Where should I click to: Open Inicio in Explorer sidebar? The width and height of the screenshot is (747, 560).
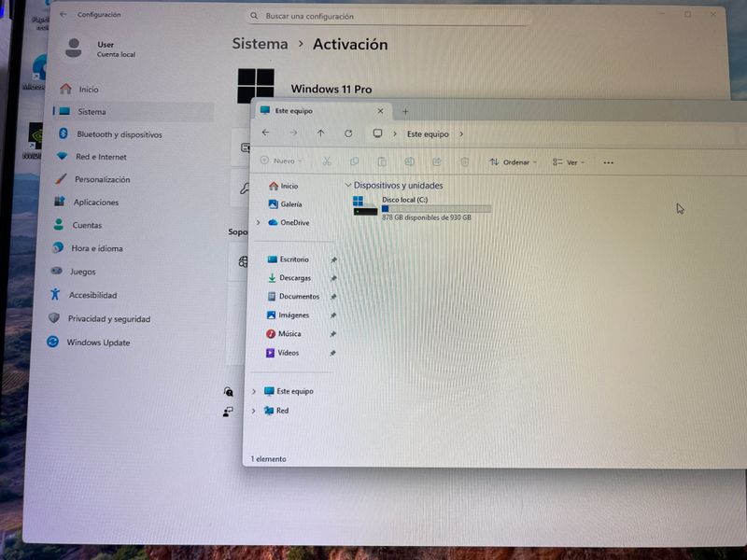click(x=283, y=186)
